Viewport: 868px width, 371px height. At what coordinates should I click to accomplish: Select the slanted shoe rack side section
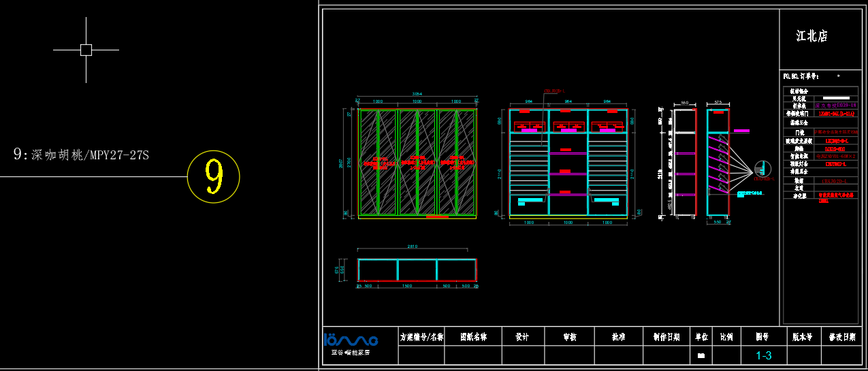718,162
